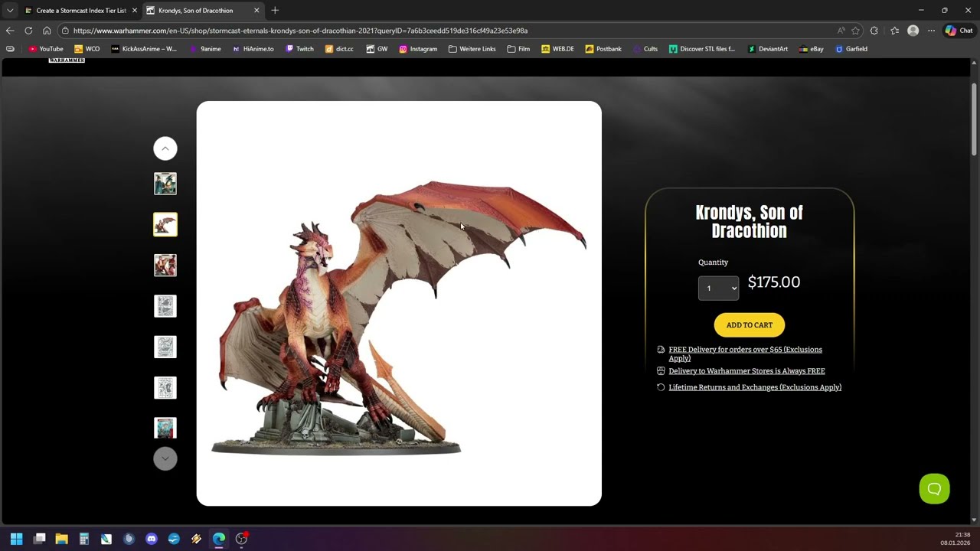
Task: Open the KickAssAnime bookmark
Action: point(143,49)
